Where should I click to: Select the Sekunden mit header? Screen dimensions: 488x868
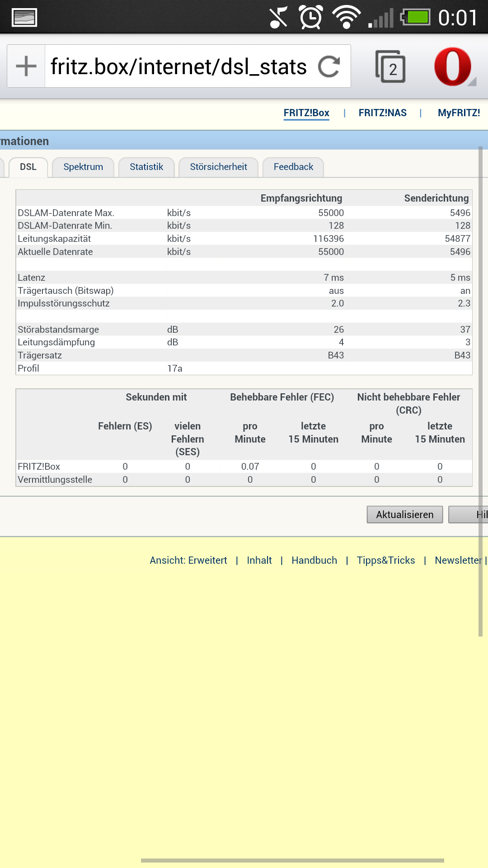pyautogui.click(x=156, y=397)
